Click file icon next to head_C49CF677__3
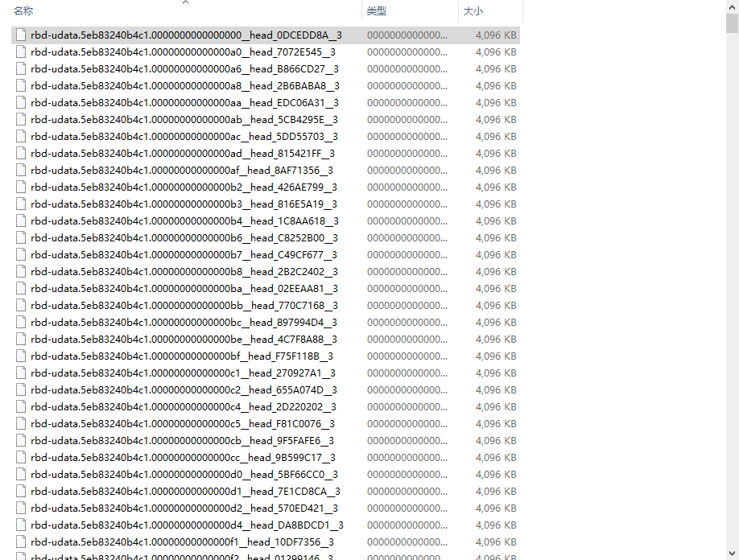Viewport: 739px width, 560px height. click(22, 255)
